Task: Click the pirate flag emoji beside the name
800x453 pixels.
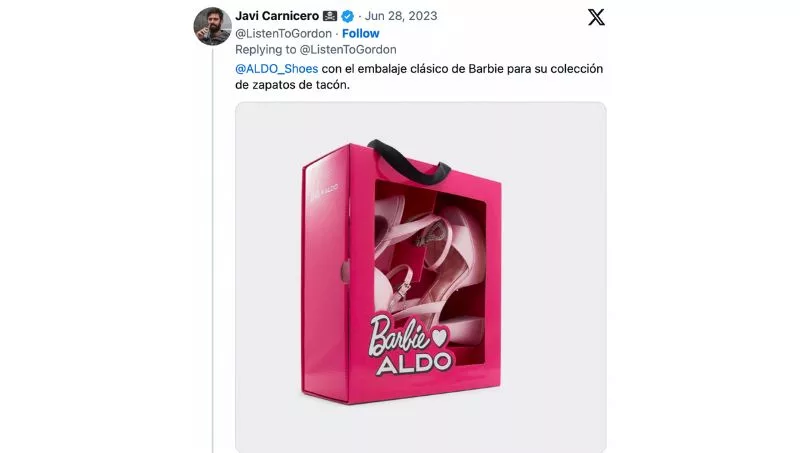Action: (x=330, y=16)
